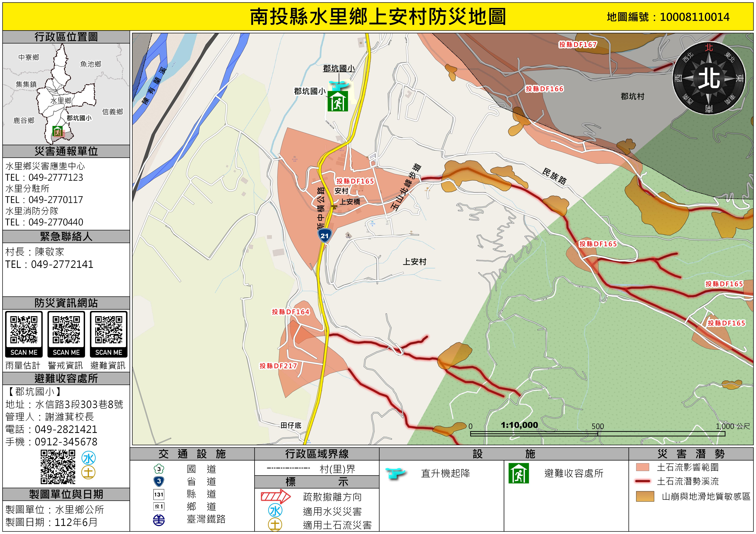Click the county road 131 symbol in the legend
The image size is (756, 534).
pos(159,494)
